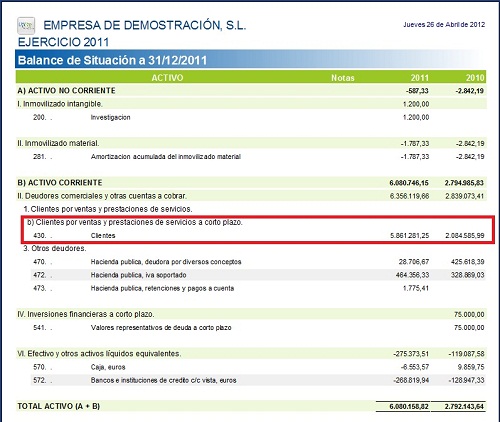This screenshot has height=422, width=500.
Task: Click account '200.' Investigacion label
Action: pyautogui.click(x=110, y=117)
